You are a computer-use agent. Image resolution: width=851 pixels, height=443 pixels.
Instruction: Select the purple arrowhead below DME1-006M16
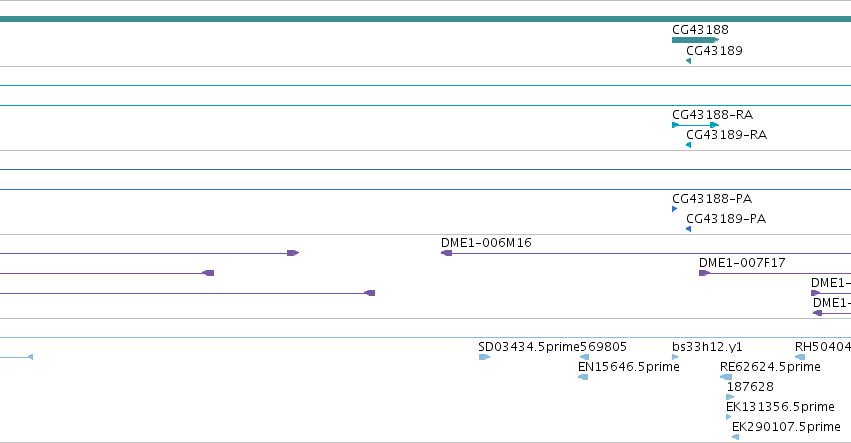coord(447,253)
